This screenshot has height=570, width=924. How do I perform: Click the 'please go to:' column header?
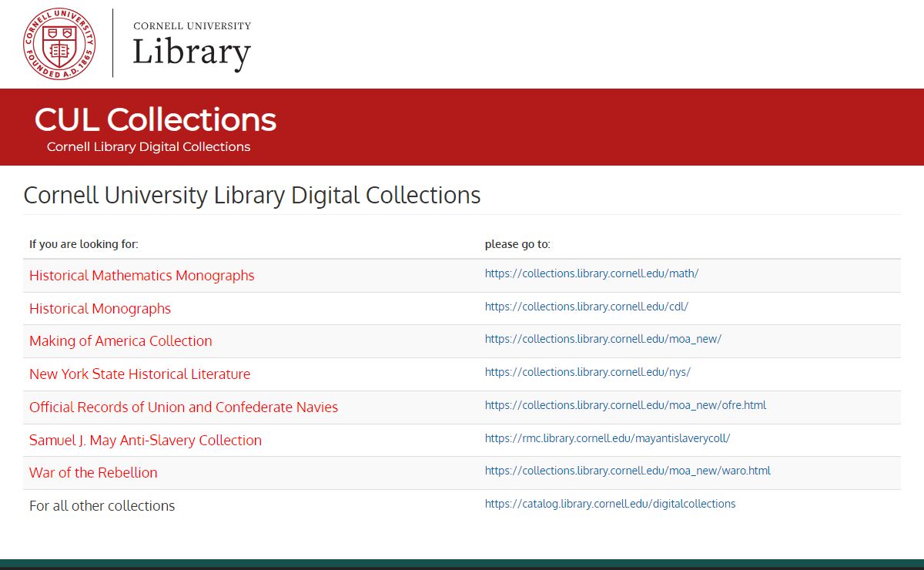pyautogui.click(x=517, y=244)
